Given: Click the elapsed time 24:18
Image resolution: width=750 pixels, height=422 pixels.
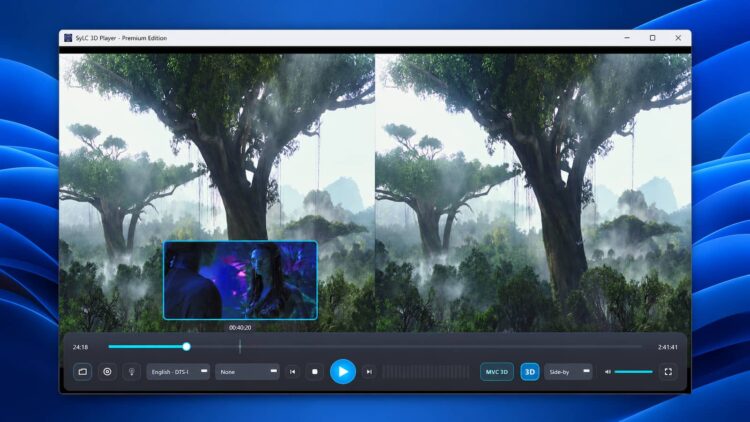Looking at the screenshot, I should (x=80, y=347).
